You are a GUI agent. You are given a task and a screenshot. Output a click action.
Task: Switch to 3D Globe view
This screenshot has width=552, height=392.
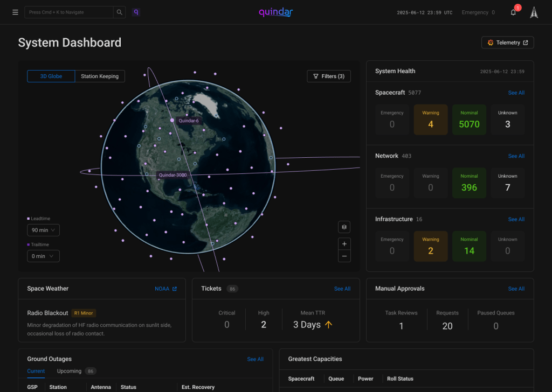pyautogui.click(x=51, y=76)
